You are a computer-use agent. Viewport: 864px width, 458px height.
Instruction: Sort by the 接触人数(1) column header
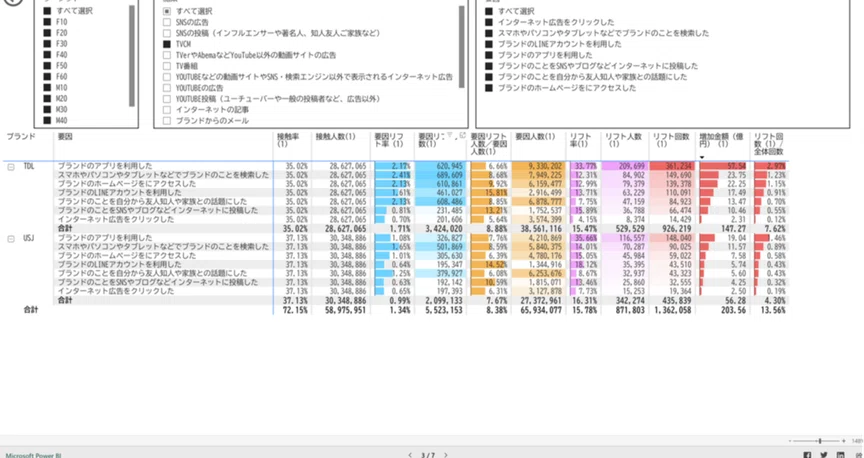335,136
